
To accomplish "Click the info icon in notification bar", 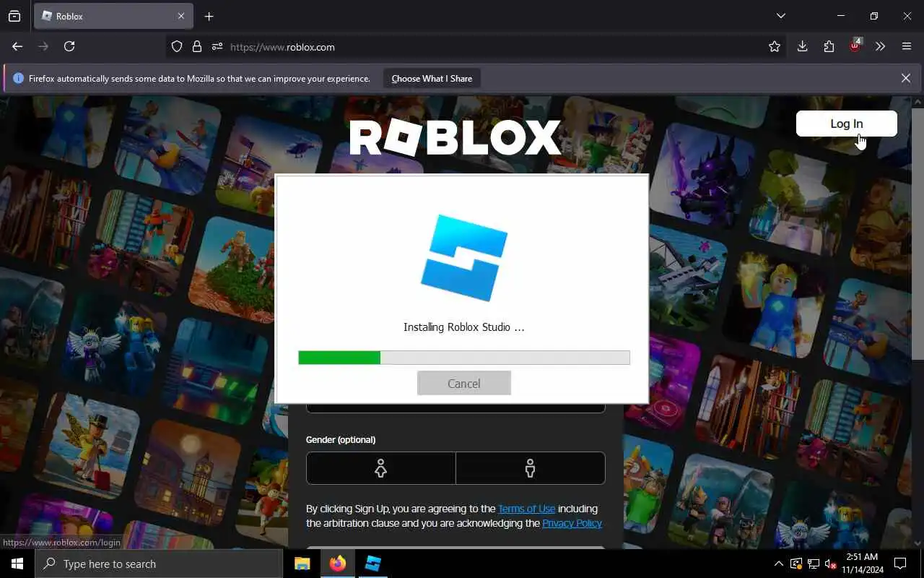I will coord(18,79).
